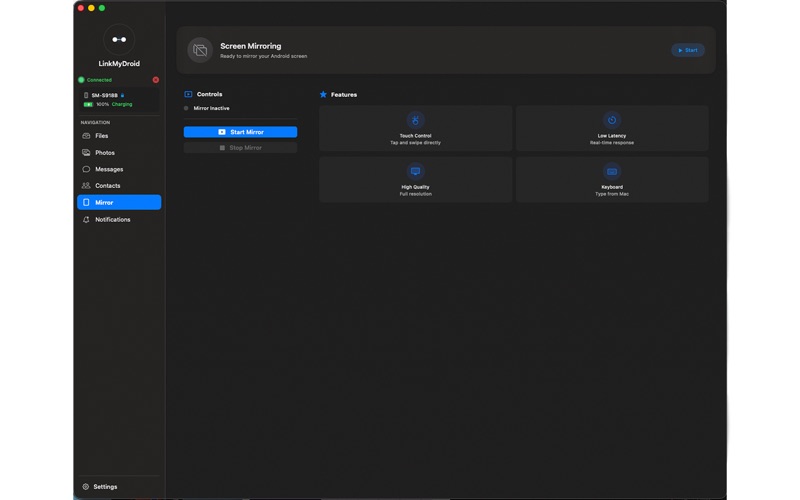The width and height of the screenshot is (800, 500).
Task: Click the Low Latency clock icon
Action: click(x=612, y=120)
